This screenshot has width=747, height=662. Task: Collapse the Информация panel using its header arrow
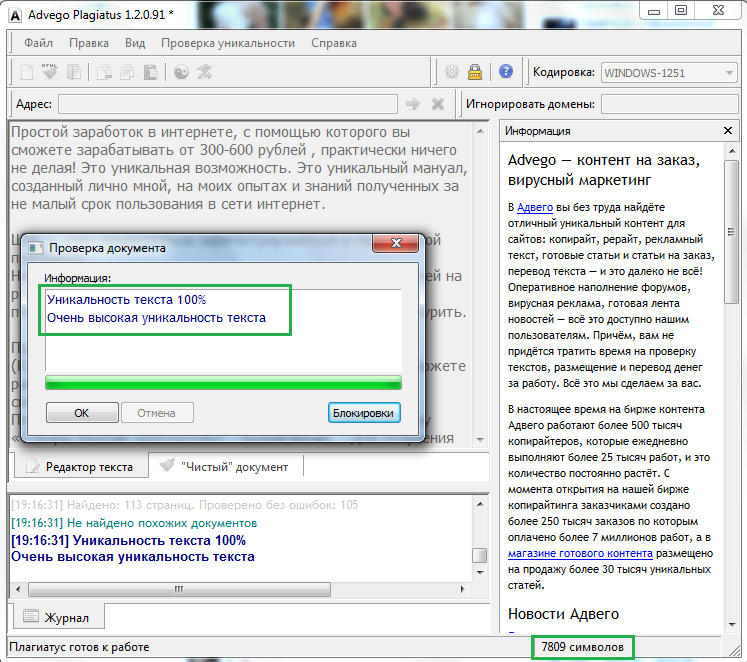pos(728,131)
